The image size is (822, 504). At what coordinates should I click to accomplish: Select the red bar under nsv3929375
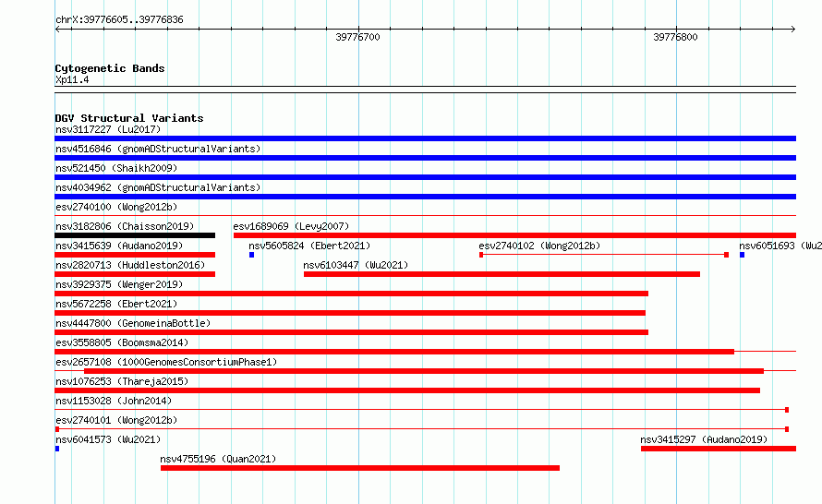point(351,294)
